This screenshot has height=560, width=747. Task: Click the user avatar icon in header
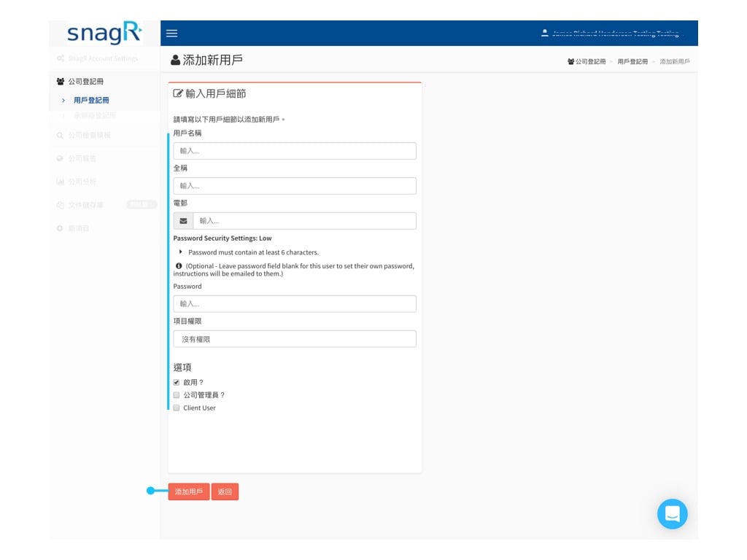point(544,33)
